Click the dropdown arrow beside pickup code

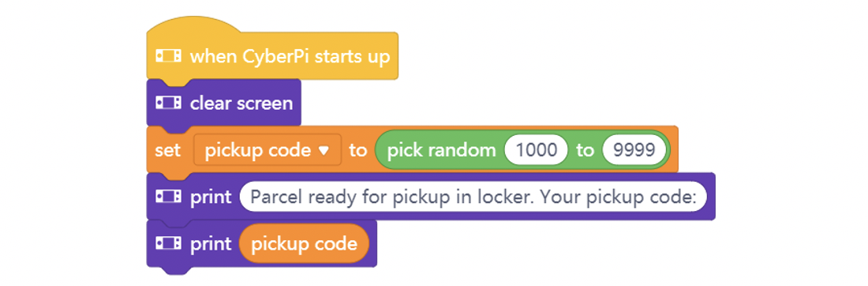(x=324, y=150)
